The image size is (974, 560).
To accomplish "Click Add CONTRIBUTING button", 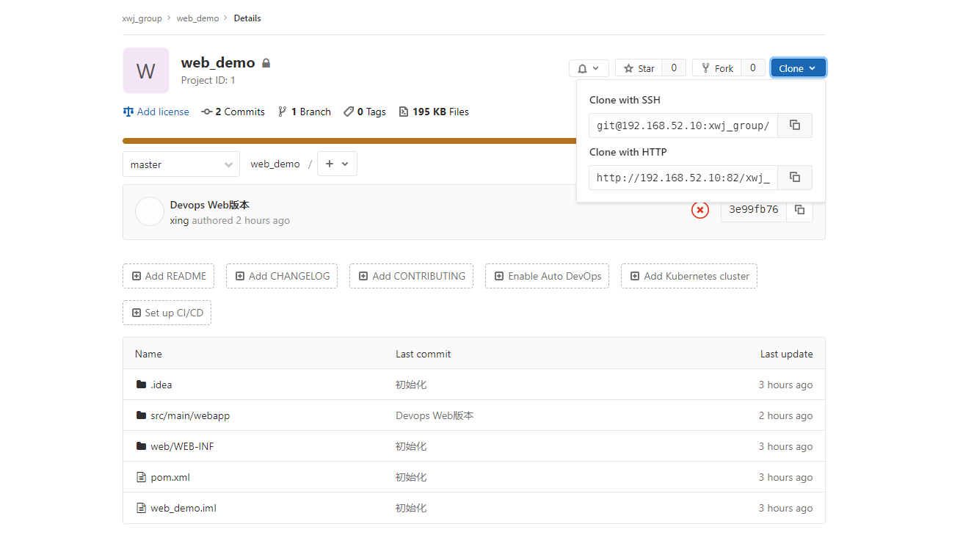I will 411,276.
